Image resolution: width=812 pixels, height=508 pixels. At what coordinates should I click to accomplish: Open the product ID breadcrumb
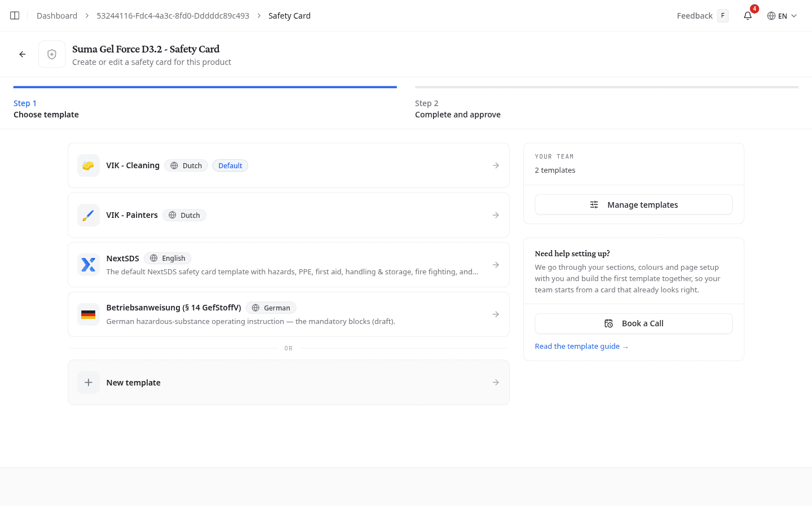[x=173, y=16]
